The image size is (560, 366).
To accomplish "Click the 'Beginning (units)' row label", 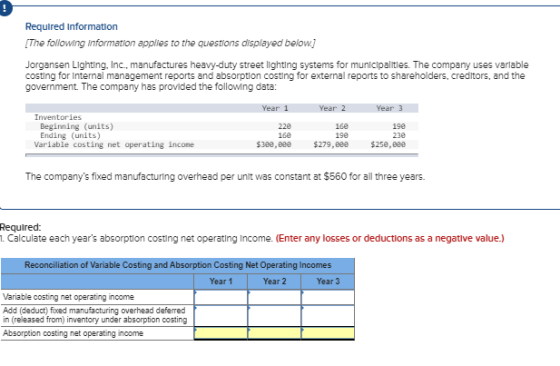I will (x=77, y=126).
